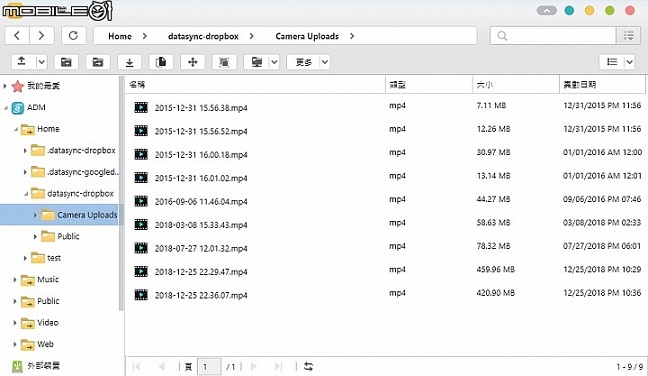Select video icon of 2018-12-25 22.36.07.mp4
The image size is (648, 376).
click(x=141, y=295)
